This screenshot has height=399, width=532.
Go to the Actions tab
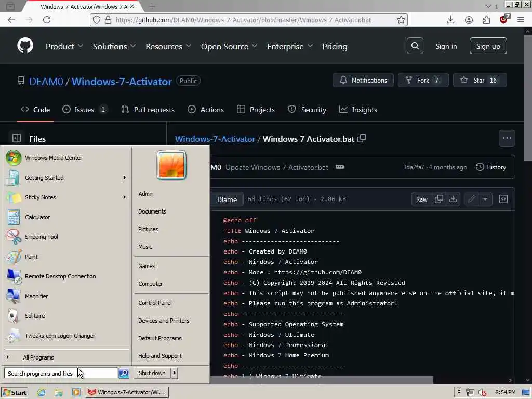pos(206,110)
